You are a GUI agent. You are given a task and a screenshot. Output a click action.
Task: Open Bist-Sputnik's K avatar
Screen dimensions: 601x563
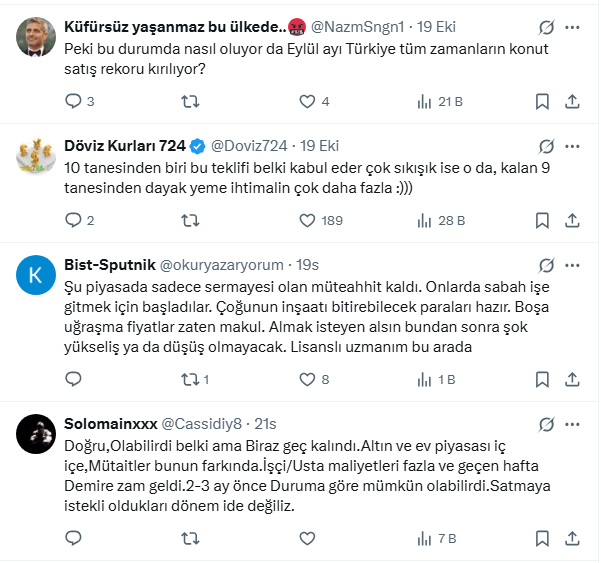(37, 272)
